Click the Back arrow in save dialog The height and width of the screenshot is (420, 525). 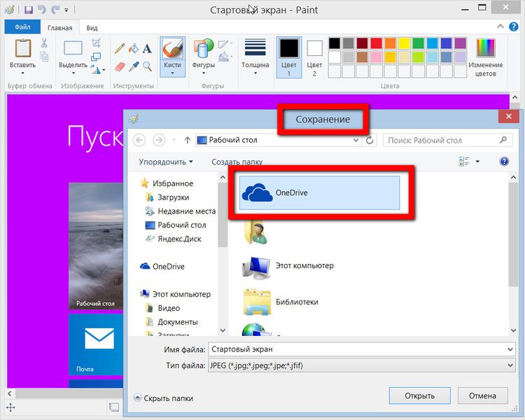(139, 140)
